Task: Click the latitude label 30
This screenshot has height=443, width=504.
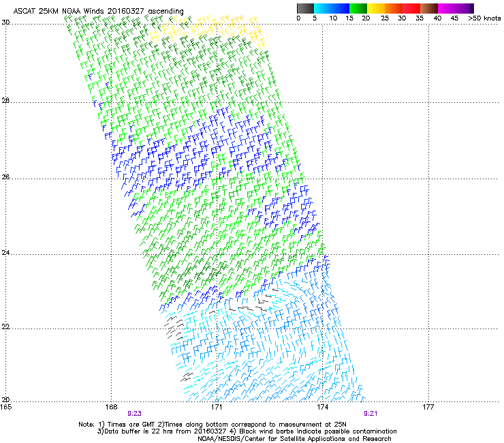Action: tap(5, 22)
